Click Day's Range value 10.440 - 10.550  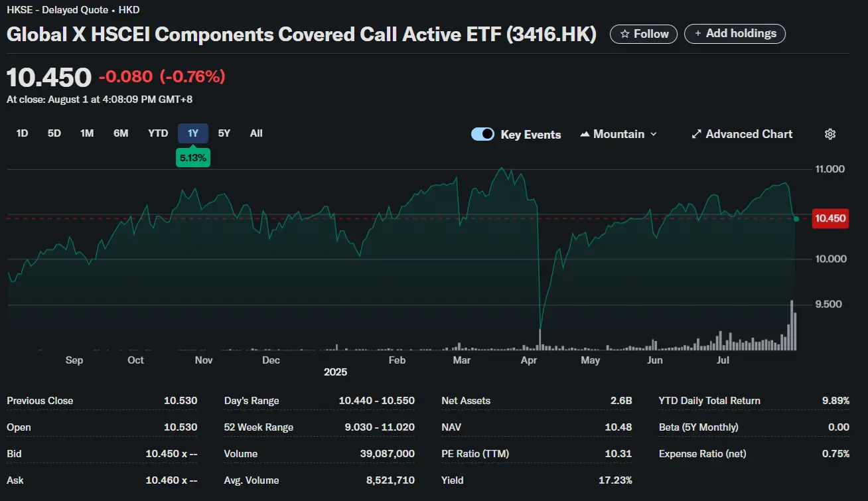(376, 401)
